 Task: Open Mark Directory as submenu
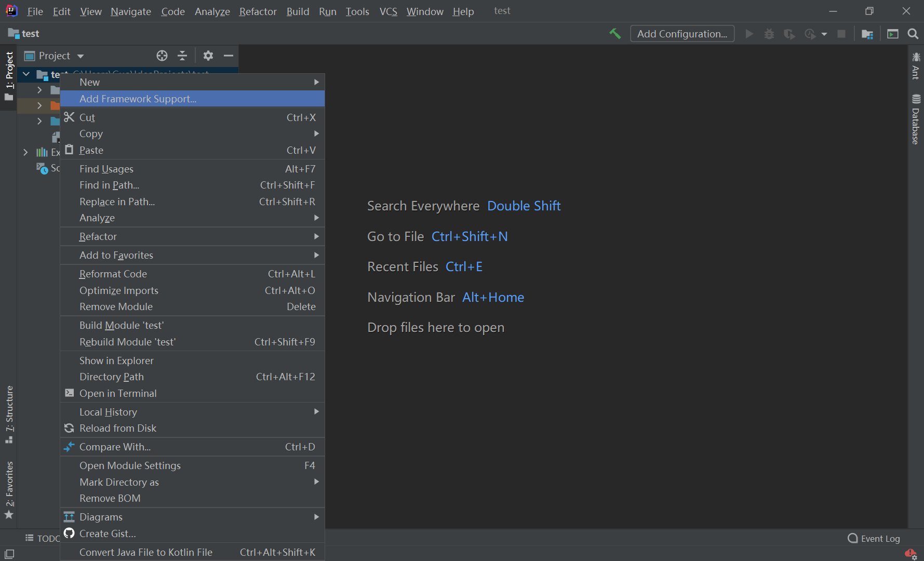coord(192,482)
